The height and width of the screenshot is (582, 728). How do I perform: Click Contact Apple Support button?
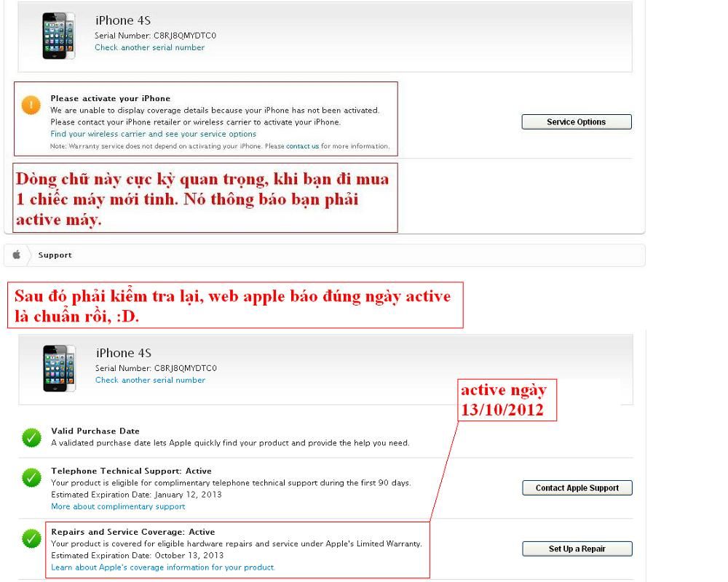tap(577, 487)
